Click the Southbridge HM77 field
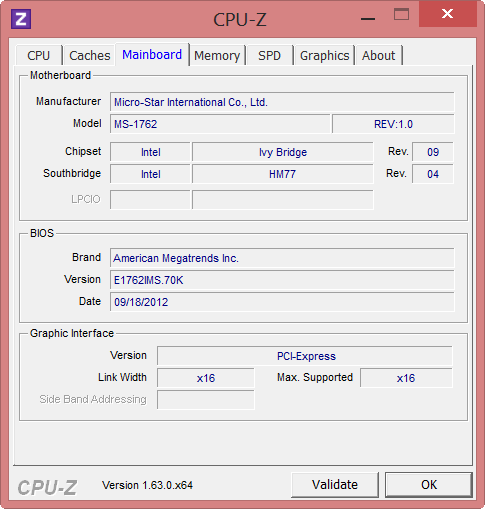The width and height of the screenshot is (485, 509). [283, 174]
